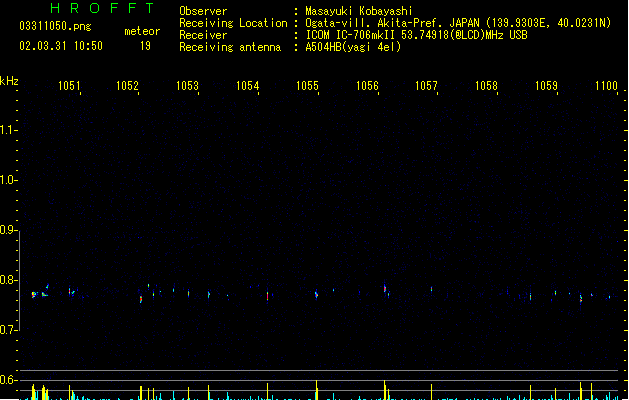
Task: Select the observer name Masayuki Kobayashi
Action: [359, 11]
